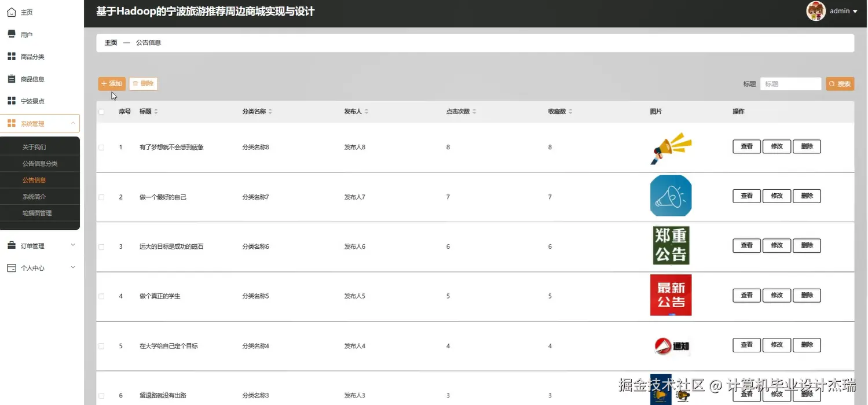
Task: Click the title 留退路就没有出路
Action: pos(163,396)
